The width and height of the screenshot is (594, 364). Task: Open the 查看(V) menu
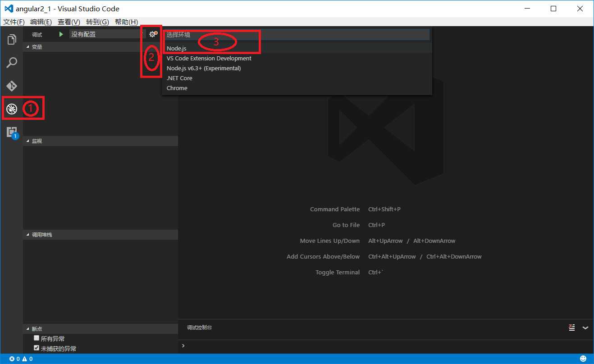[x=69, y=22]
